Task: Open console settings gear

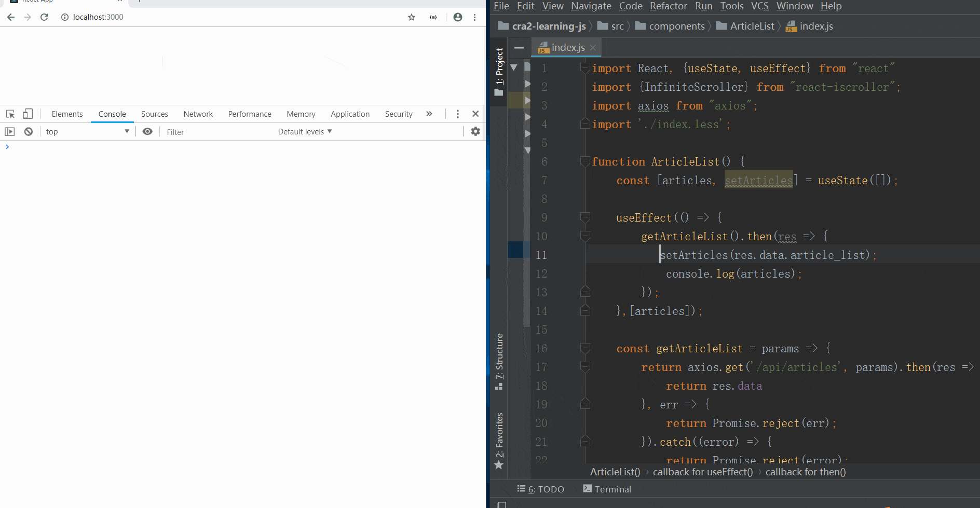Action: pyautogui.click(x=475, y=132)
